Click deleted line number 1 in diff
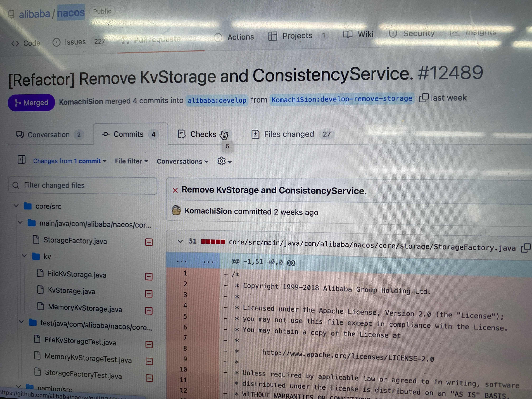The height and width of the screenshot is (399, 532). (x=185, y=274)
